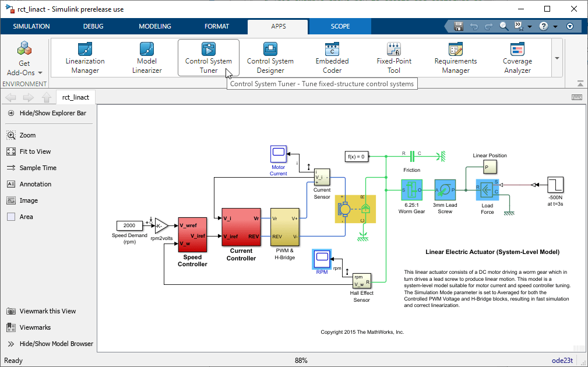Switch to the SCOPE tab
588x367 pixels.
click(340, 26)
